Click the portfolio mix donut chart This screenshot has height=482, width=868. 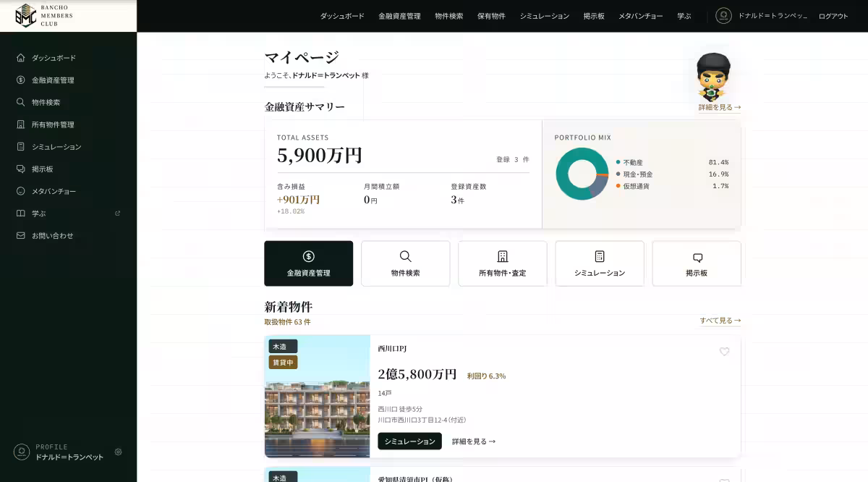click(582, 174)
